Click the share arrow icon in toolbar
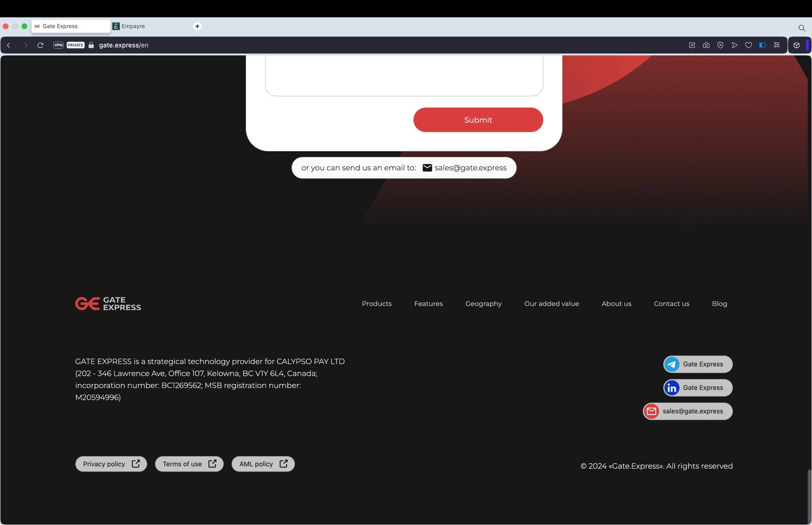The height and width of the screenshot is (525, 812). click(734, 45)
